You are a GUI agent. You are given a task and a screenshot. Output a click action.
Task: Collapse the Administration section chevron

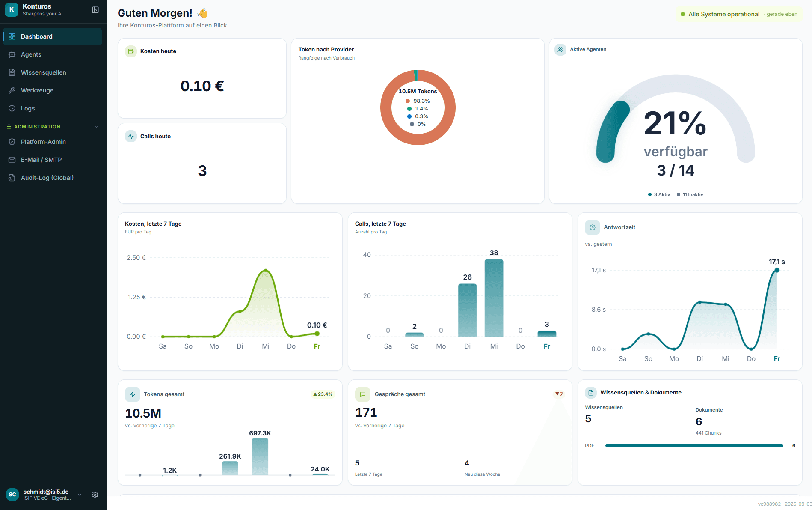click(96, 127)
